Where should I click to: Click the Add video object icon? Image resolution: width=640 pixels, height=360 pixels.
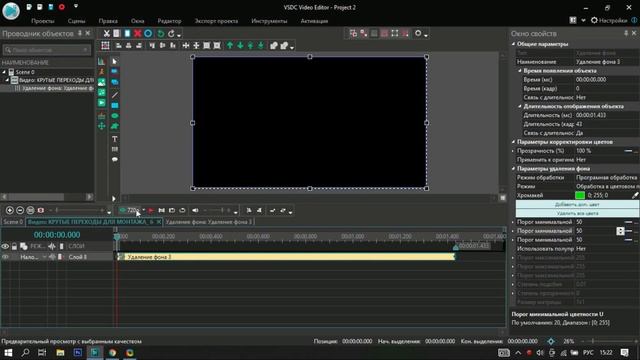tap(101, 103)
